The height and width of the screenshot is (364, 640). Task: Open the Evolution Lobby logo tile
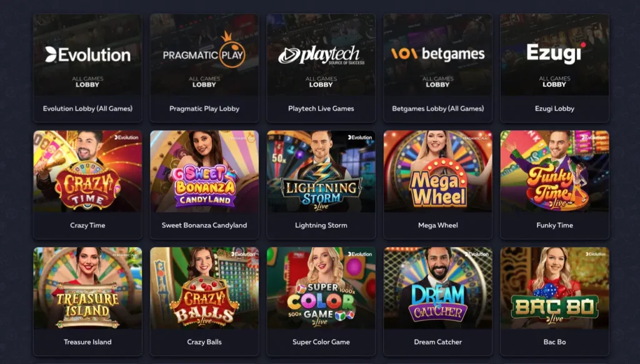(87, 55)
